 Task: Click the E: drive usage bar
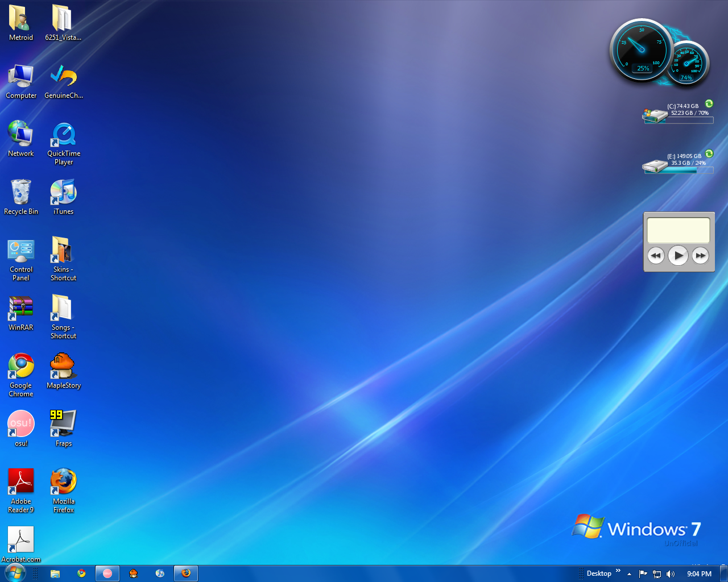679,170
